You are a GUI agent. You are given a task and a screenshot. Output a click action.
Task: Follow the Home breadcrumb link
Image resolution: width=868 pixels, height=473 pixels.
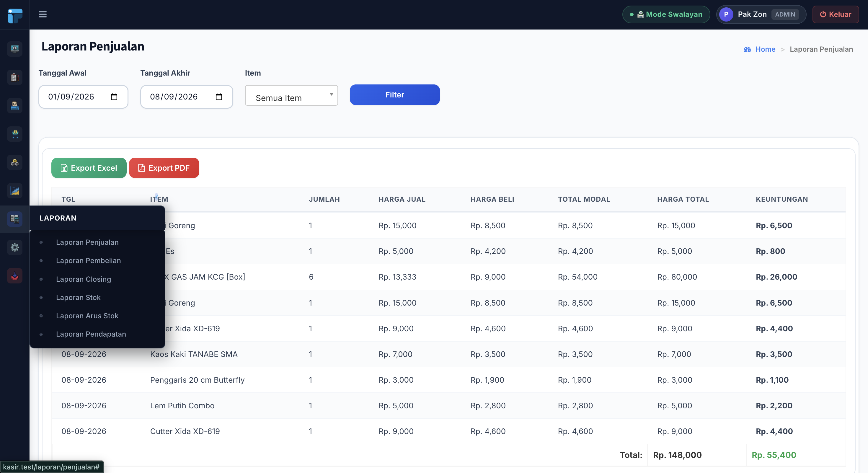coord(765,49)
